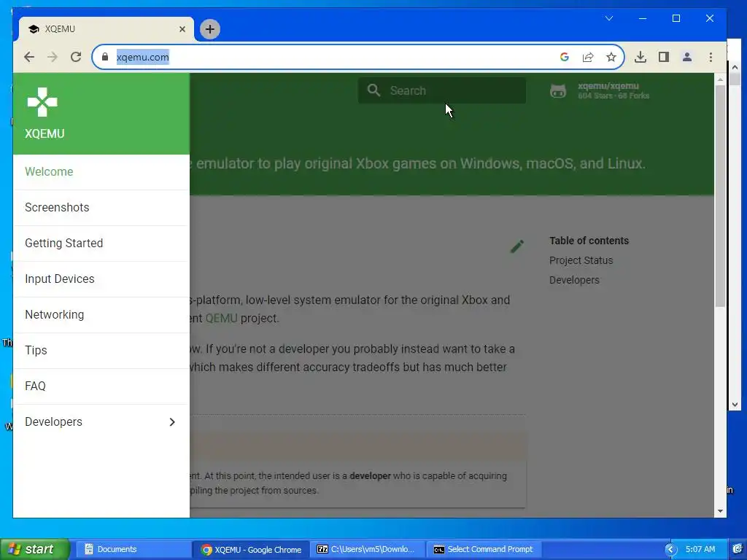Screen dimensions: 747x560
Task: Expand hidden system tray icons arrow
Action: click(x=671, y=550)
